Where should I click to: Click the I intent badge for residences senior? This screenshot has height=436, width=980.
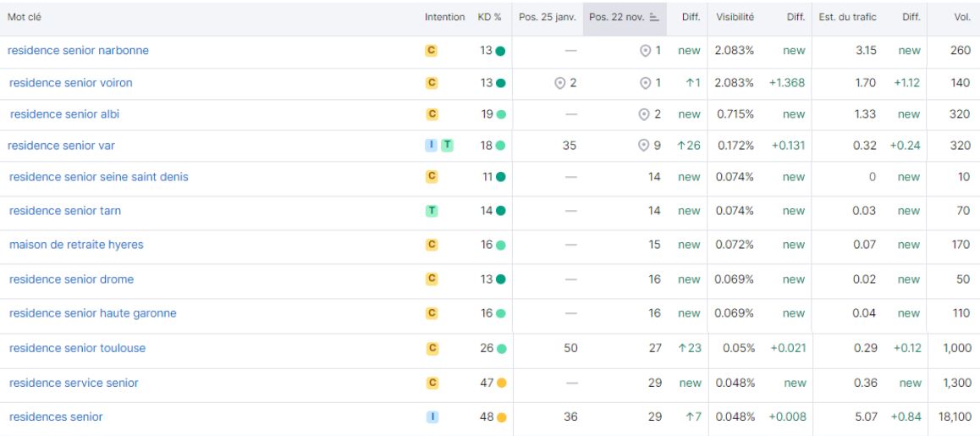(431, 417)
